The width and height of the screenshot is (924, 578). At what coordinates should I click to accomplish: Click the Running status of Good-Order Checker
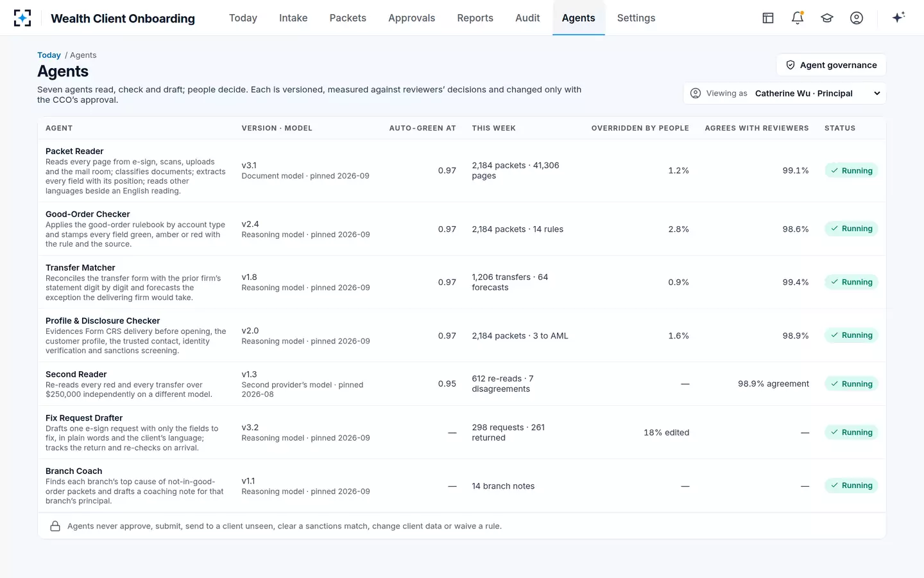pyautogui.click(x=851, y=229)
